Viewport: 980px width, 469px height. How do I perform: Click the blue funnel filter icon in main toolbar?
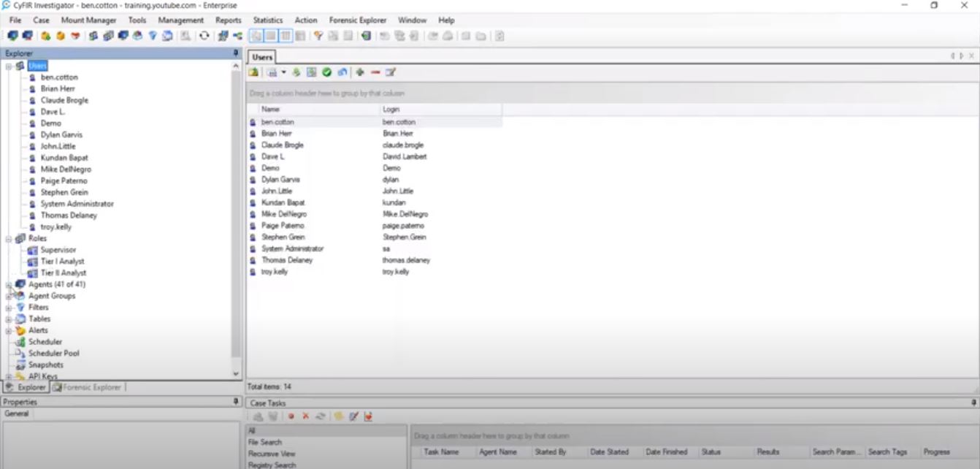[153, 35]
